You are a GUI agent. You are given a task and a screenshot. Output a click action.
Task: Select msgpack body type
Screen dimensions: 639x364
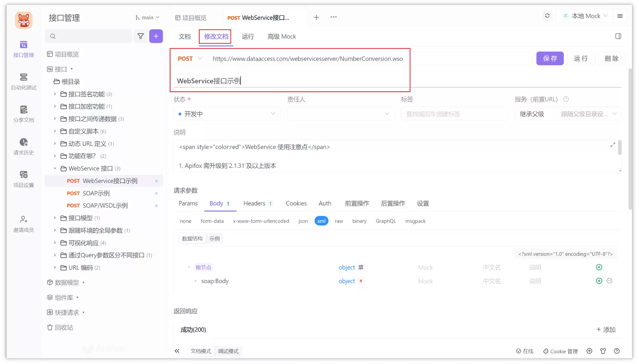[x=415, y=221]
